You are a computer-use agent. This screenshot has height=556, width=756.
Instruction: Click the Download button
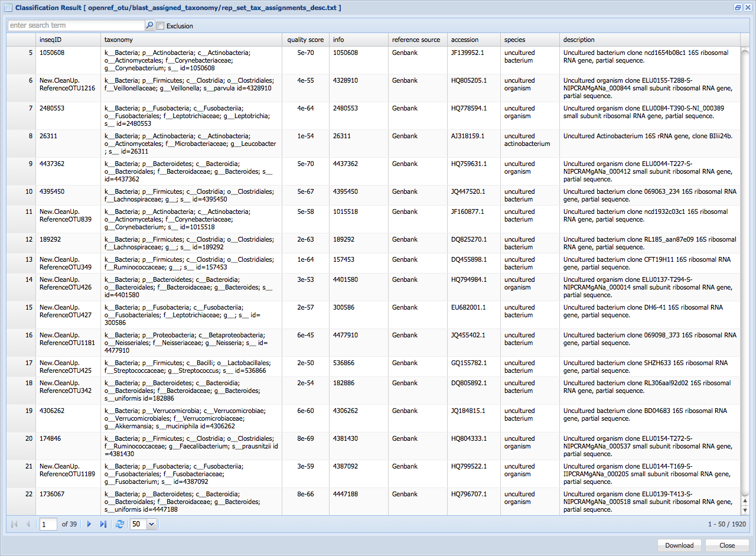click(x=679, y=545)
